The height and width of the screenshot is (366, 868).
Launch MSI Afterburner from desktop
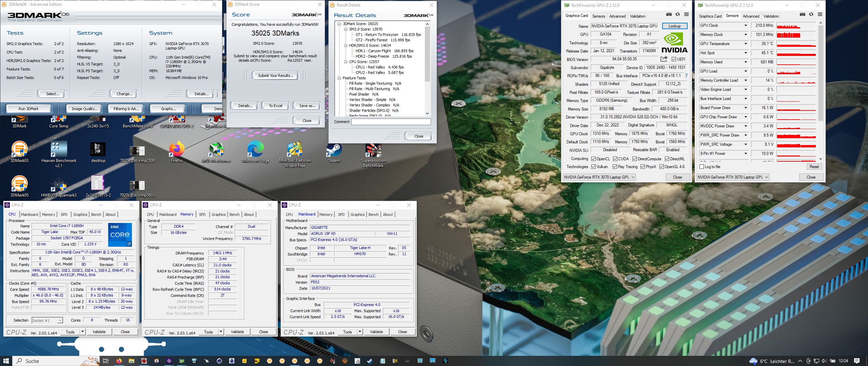pyautogui.click(x=216, y=151)
